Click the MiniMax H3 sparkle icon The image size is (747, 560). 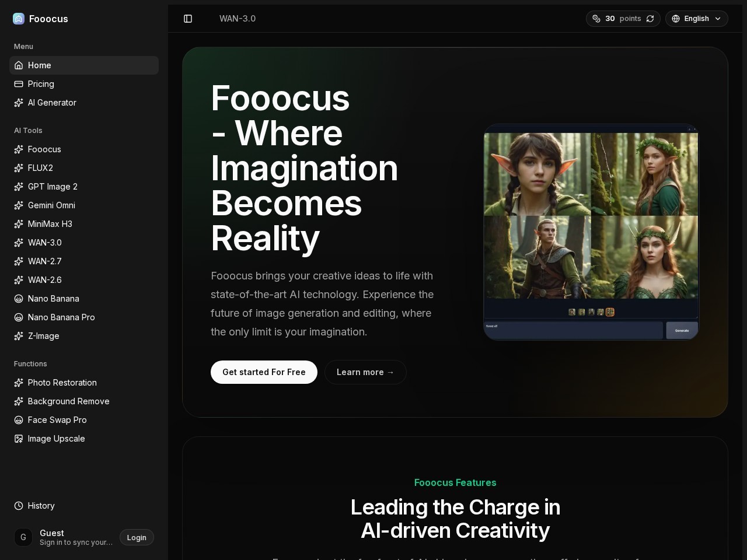click(x=19, y=224)
